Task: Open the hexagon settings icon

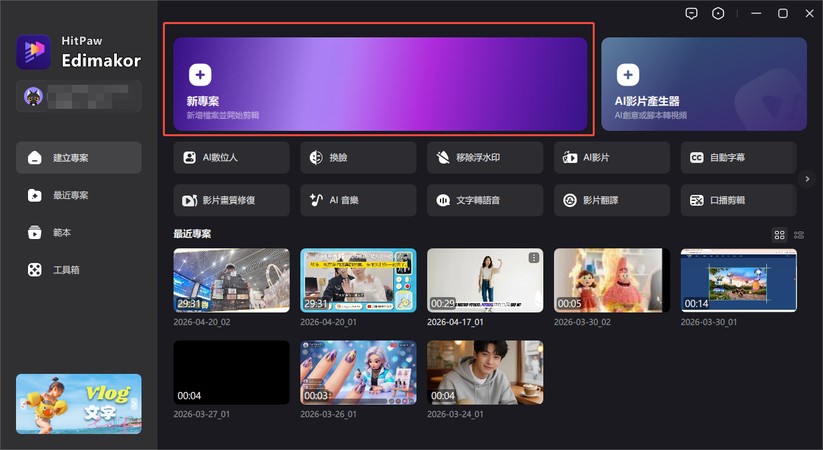Action: pyautogui.click(x=718, y=14)
